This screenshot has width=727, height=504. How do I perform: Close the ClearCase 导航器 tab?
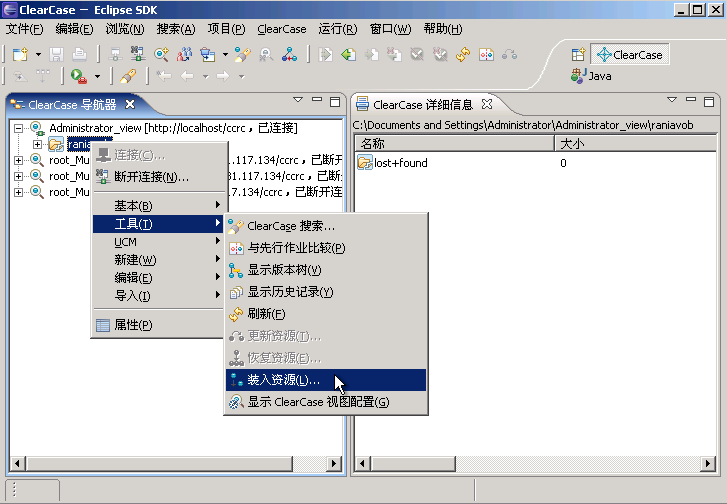(x=130, y=104)
